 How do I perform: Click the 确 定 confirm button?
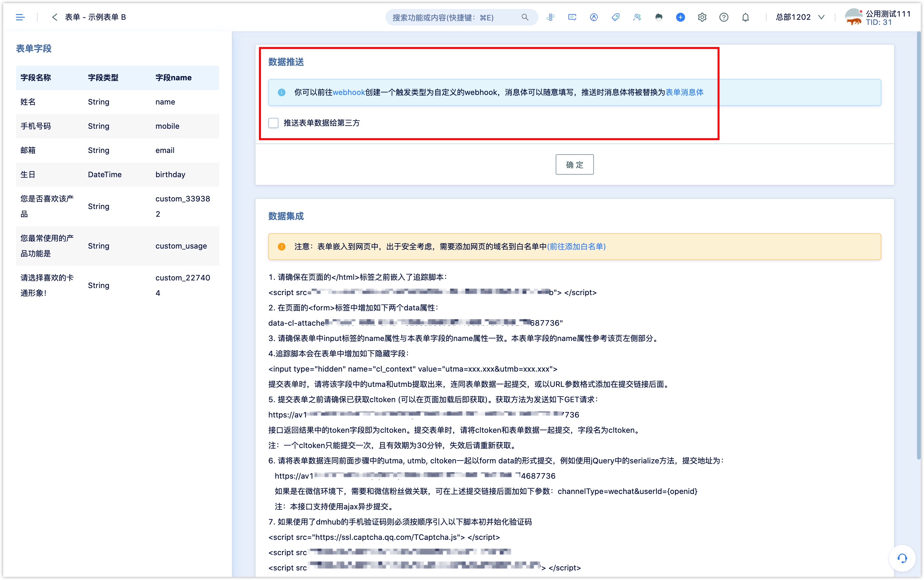coord(574,164)
